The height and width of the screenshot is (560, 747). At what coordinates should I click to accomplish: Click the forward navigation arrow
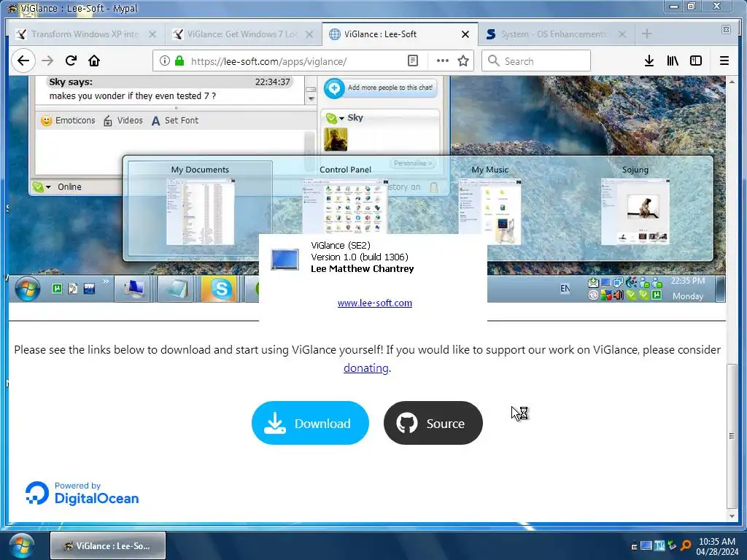[x=47, y=61]
